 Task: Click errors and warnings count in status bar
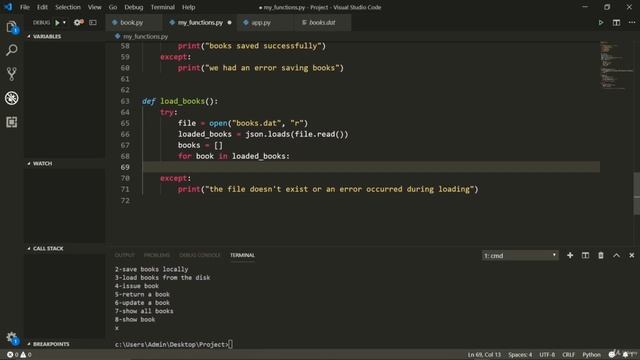pyautogui.click(x=19, y=355)
